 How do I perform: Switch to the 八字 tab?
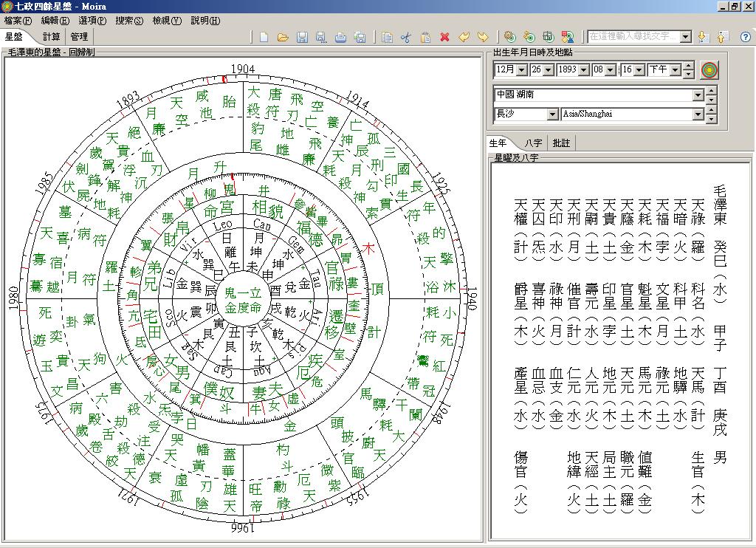pos(533,143)
